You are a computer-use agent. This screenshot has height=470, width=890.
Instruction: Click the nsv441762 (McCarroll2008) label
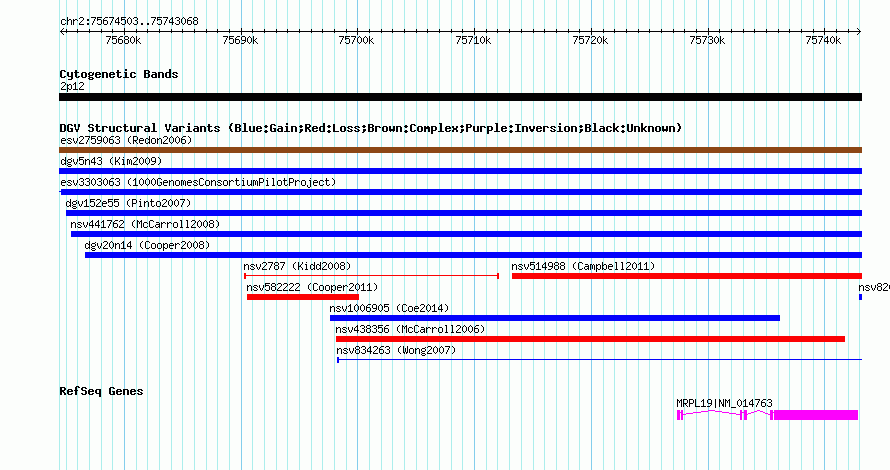tap(145, 224)
